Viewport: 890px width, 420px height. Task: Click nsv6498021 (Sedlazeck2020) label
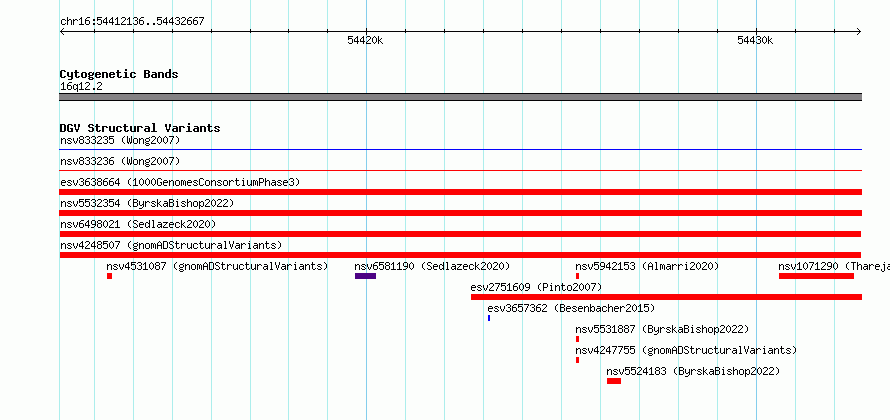tap(138, 224)
